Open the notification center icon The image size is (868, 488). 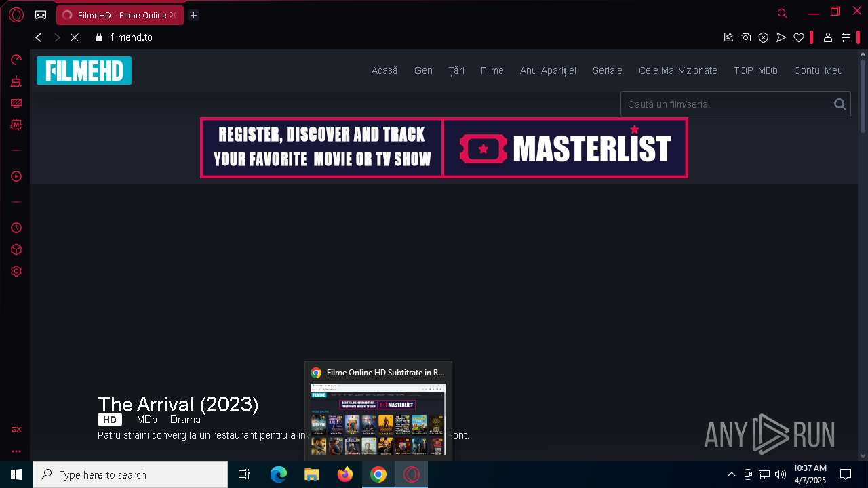pyautogui.click(x=846, y=474)
